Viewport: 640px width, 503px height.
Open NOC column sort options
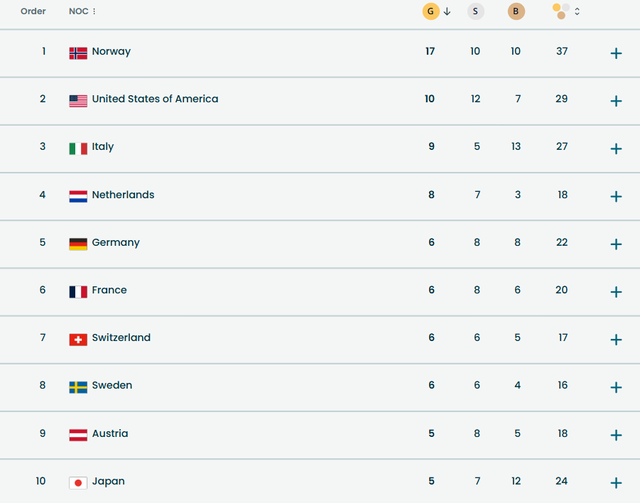pos(94,12)
